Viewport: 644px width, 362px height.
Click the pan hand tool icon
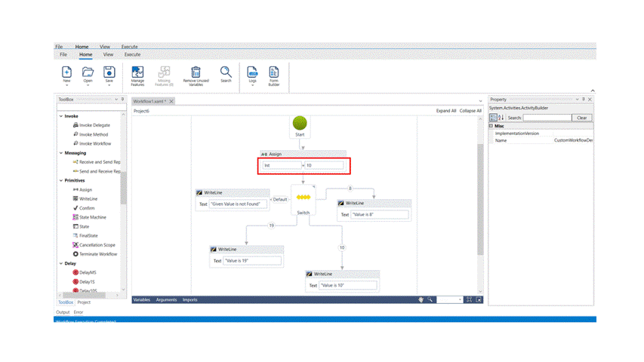421,299
